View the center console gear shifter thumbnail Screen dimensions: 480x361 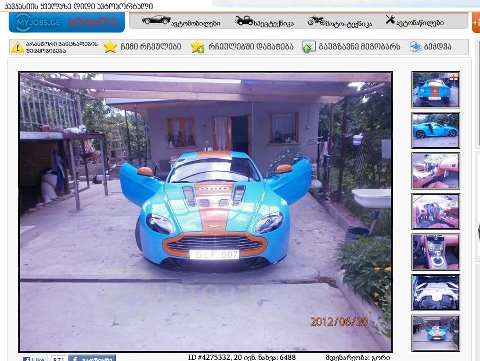pyautogui.click(x=435, y=252)
